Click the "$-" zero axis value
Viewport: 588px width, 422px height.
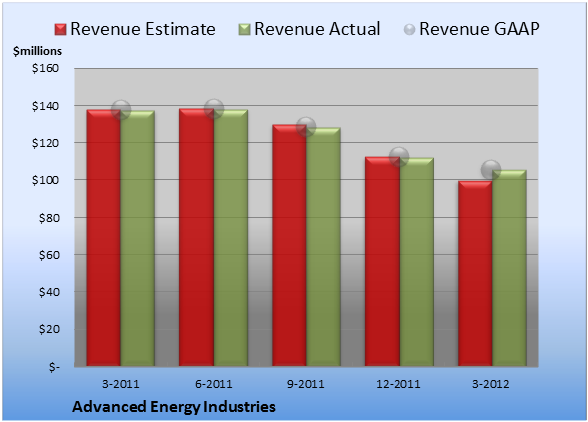[54, 366]
